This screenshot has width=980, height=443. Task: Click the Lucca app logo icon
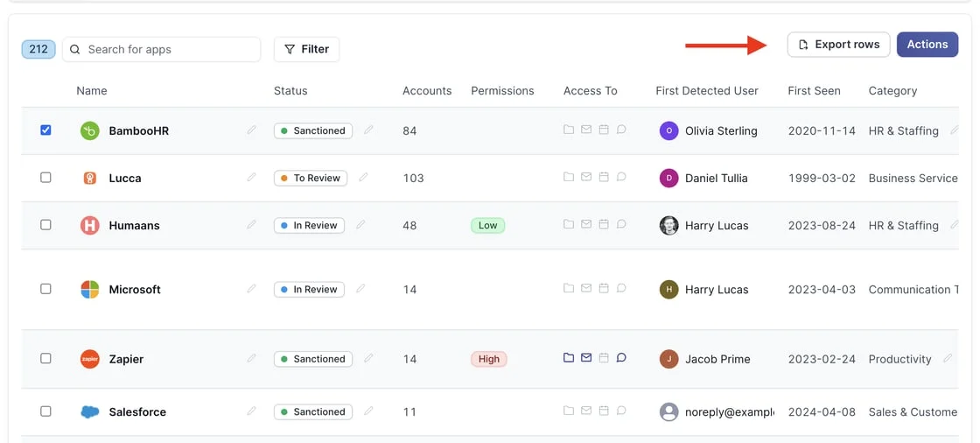90,179
